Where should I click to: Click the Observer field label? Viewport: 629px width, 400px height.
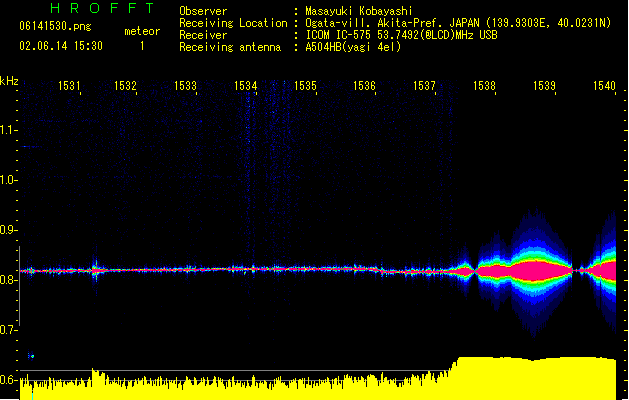tap(203, 11)
